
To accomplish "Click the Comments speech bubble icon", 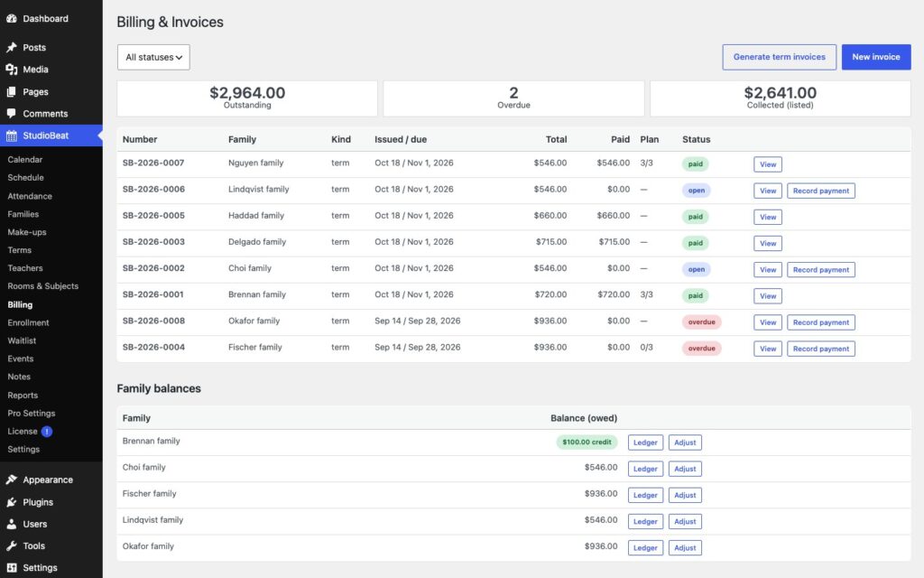I will [x=11, y=113].
